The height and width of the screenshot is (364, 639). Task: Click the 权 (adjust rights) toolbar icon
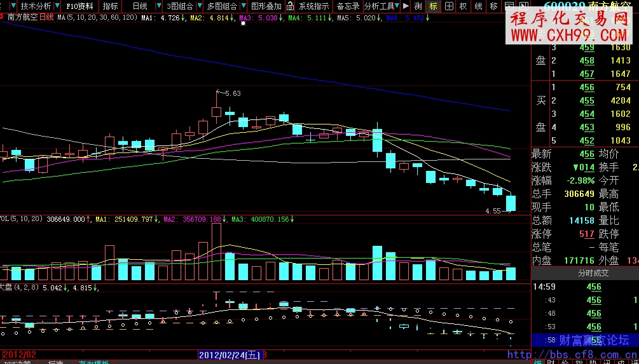point(464,6)
